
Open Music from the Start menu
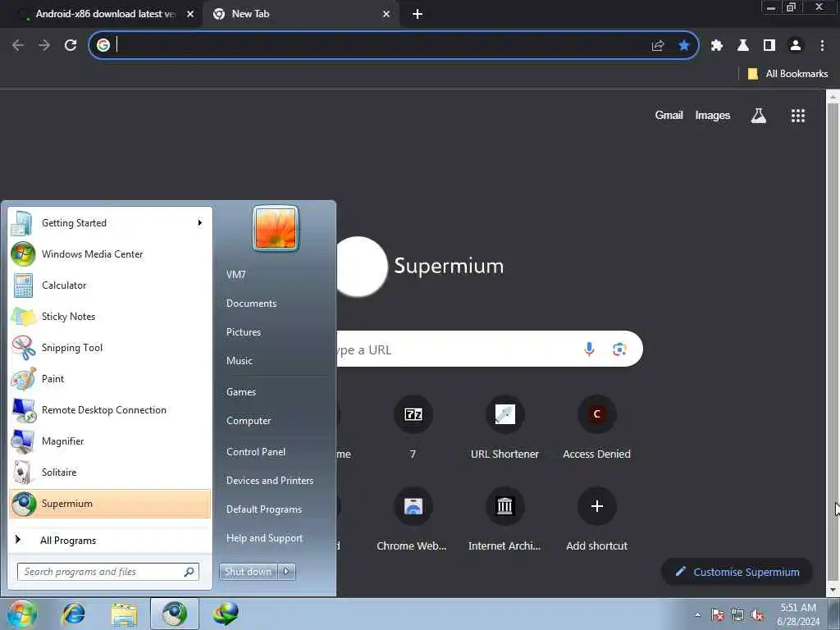click(239, 361)
